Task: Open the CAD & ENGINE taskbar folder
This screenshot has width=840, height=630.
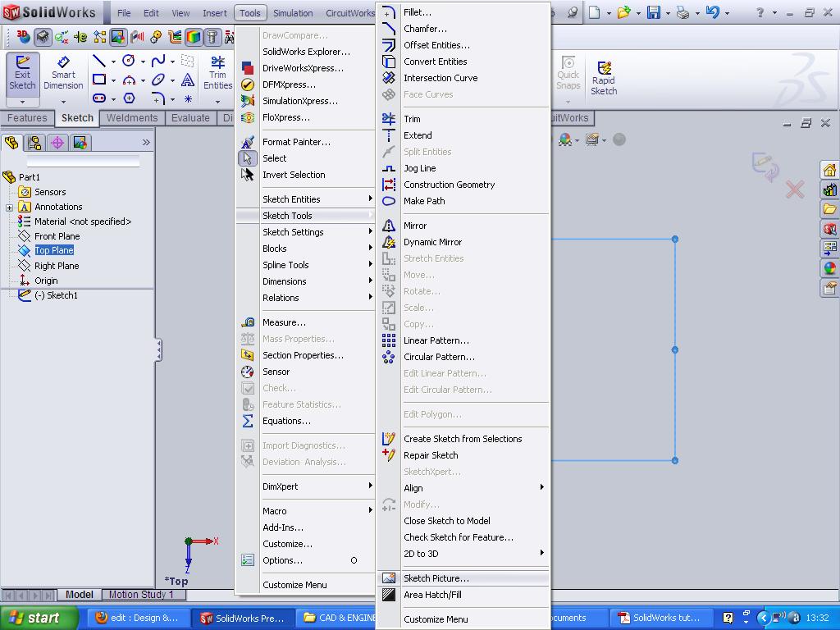Action: 339,619
